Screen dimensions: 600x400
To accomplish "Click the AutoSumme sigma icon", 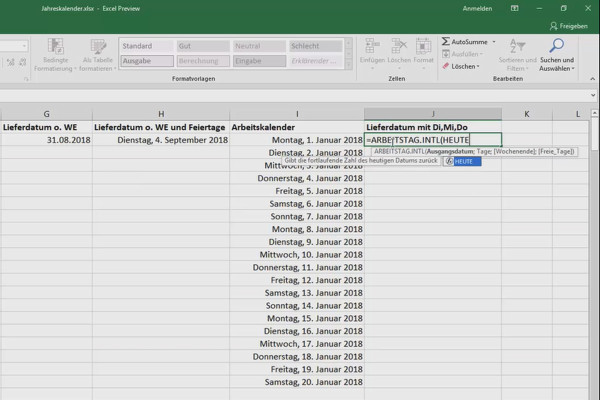I will (446, 41).
